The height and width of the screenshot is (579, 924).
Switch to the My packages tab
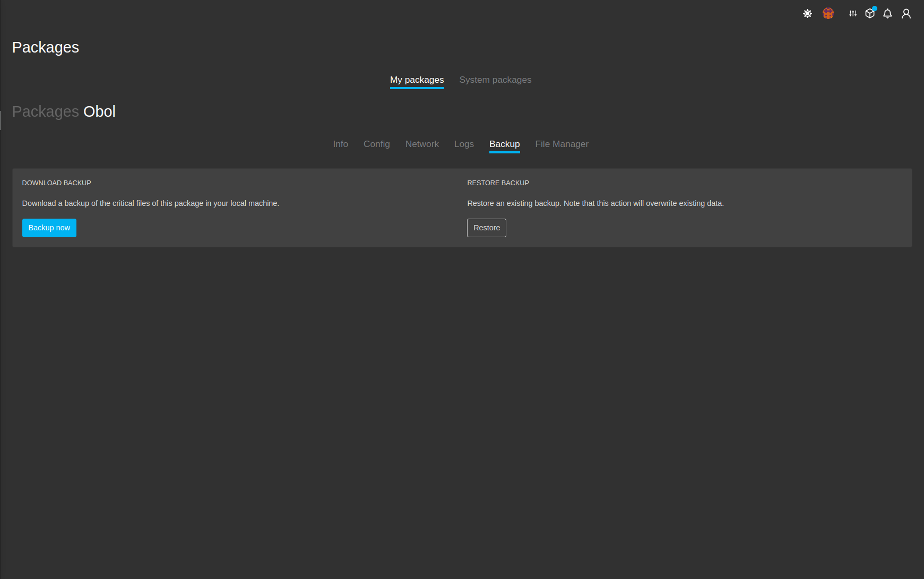pyautogui.click(x=417, y=80)
